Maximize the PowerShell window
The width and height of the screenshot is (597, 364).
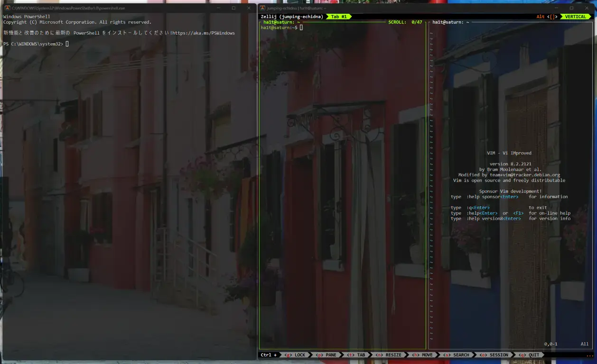(x=233, y=8)
